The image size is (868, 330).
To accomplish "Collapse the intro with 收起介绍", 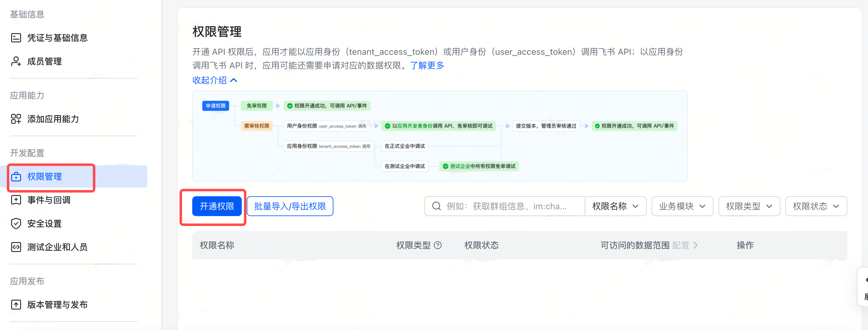I will pos(215,80).
